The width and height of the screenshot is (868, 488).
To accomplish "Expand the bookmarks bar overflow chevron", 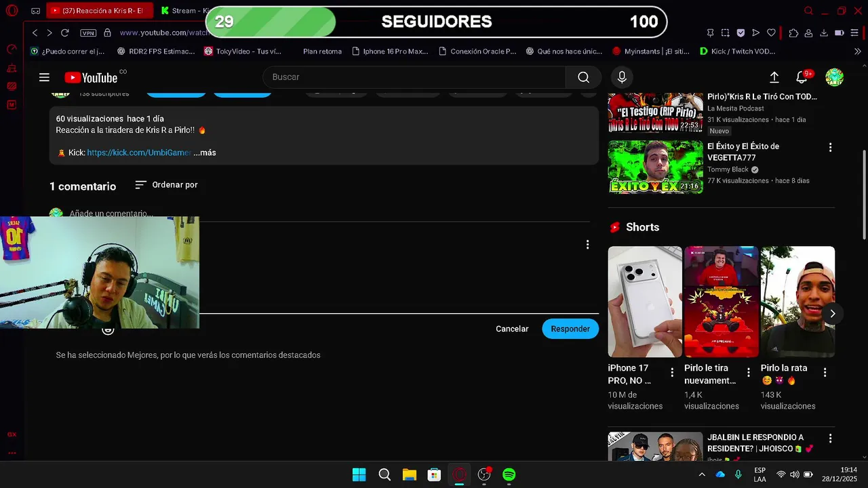I will tap(857, 51).
